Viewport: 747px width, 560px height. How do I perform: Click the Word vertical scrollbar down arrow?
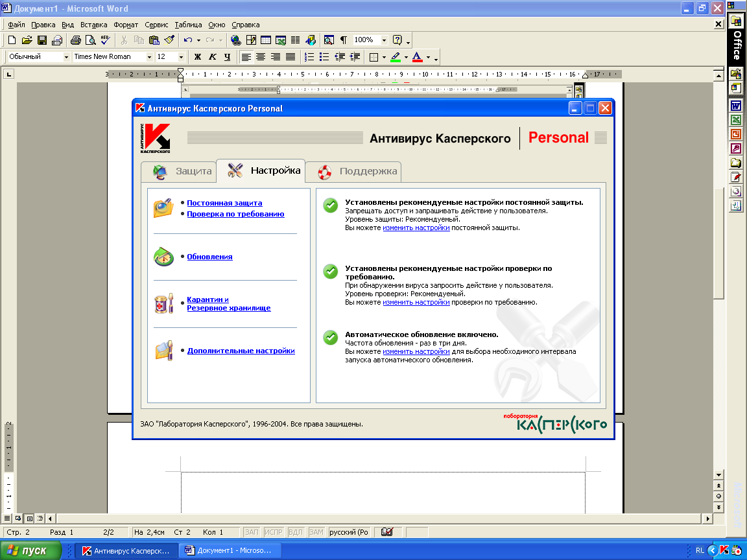pos(719,474)
